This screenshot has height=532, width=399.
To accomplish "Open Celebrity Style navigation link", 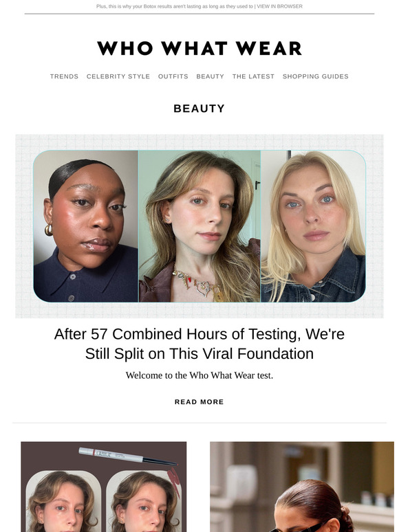I will (118, 76).
